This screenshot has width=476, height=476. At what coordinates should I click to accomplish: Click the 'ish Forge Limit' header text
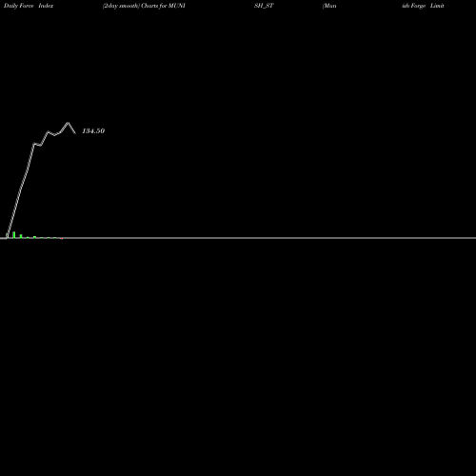[x=423, y=6]
